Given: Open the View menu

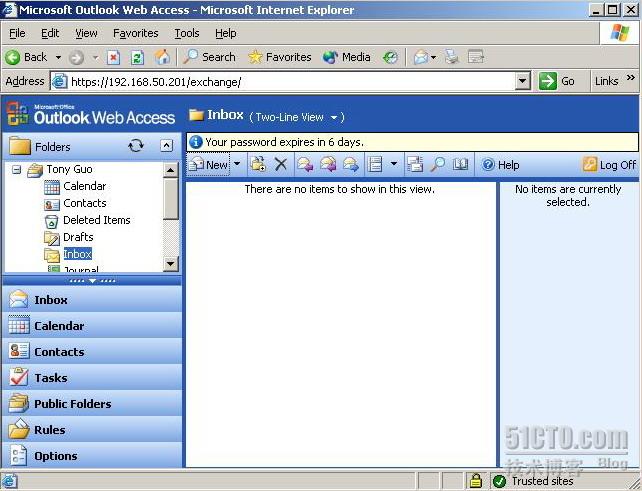Looking at the screenshot, I should pos(86,33).
